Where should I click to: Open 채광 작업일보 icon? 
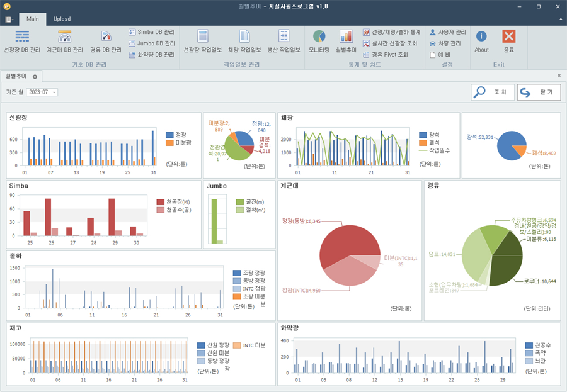(x=244, y=36)
